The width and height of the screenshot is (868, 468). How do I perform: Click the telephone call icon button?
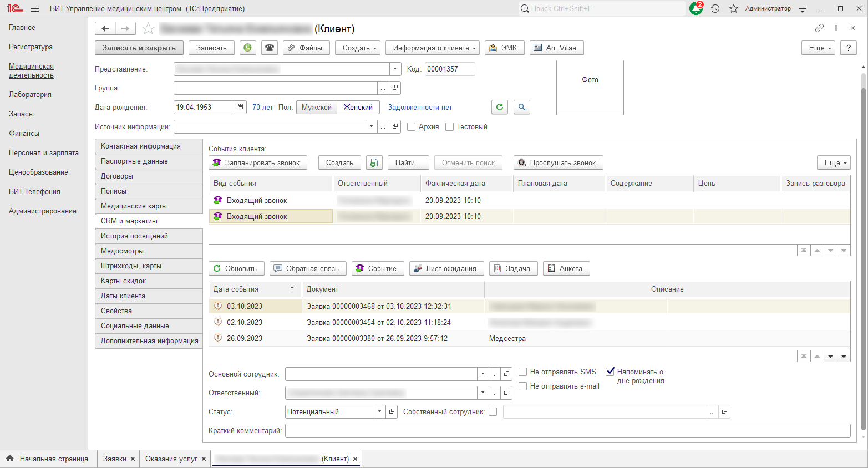click(x=270, y=48)
